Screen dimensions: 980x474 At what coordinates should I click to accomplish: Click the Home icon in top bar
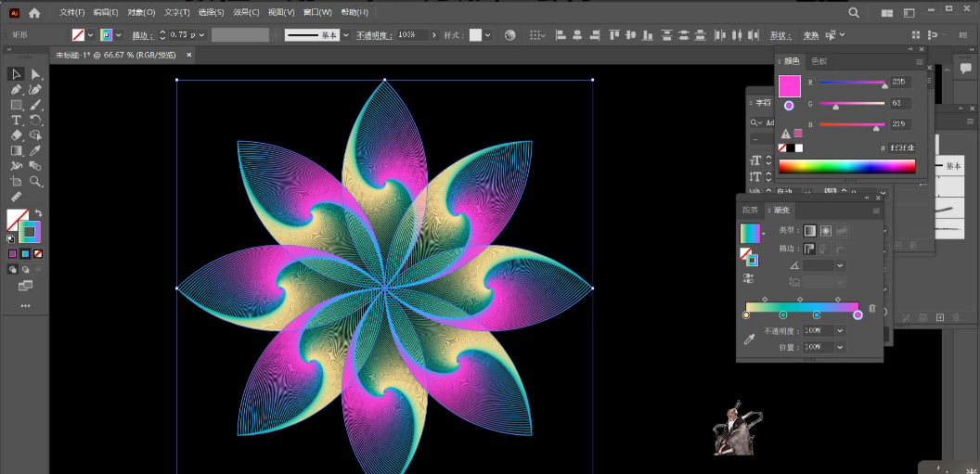point(34,13)
